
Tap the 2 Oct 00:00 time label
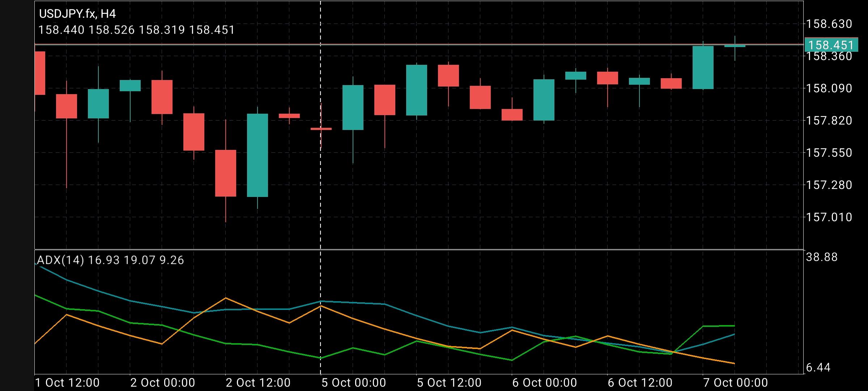tap(162, 383)
